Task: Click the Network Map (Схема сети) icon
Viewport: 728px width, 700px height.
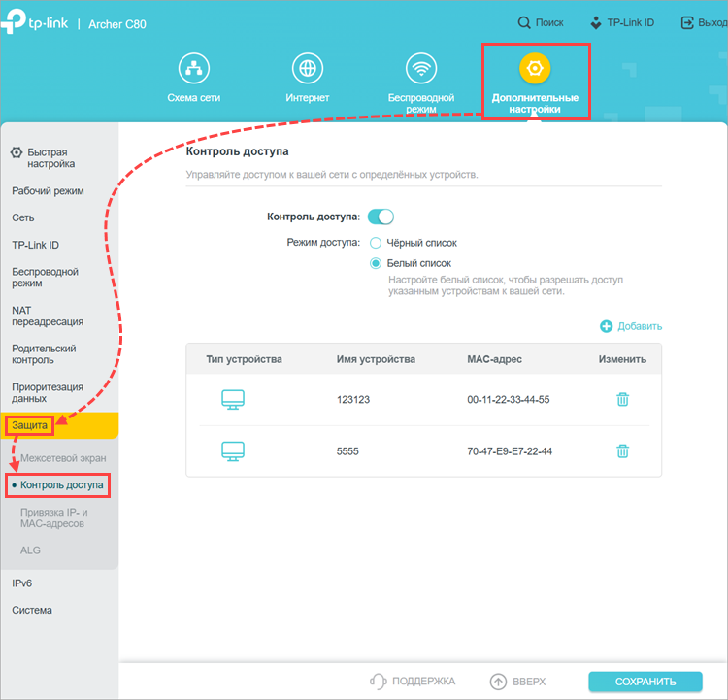Action: click(196, 69)
